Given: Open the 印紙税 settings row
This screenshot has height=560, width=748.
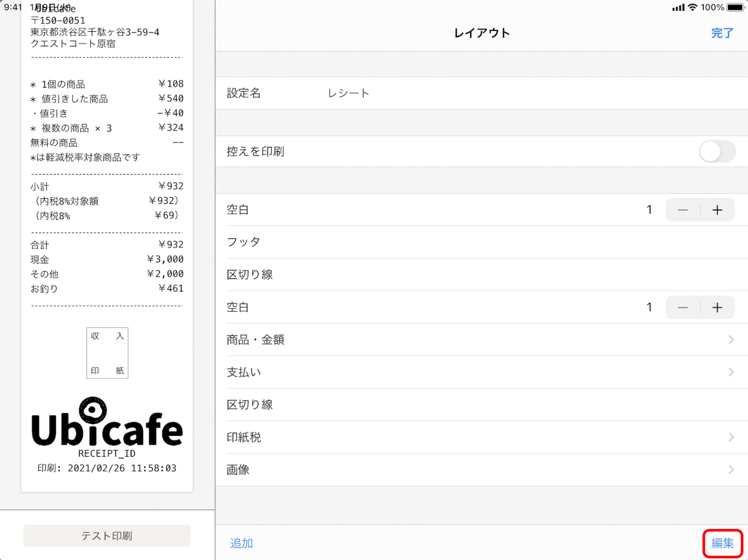Looking at the screenshot, I should (481, 437).
